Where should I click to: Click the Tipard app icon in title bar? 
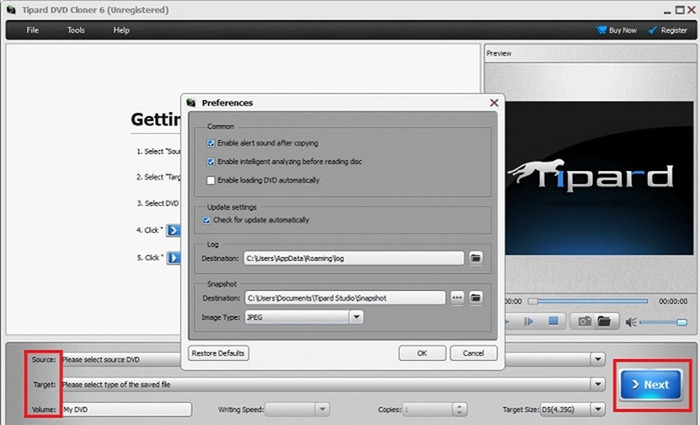[11, 10]
